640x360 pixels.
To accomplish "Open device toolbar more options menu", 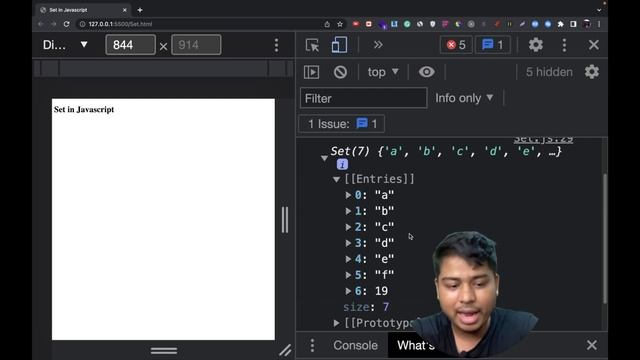I will coord(276,45).
